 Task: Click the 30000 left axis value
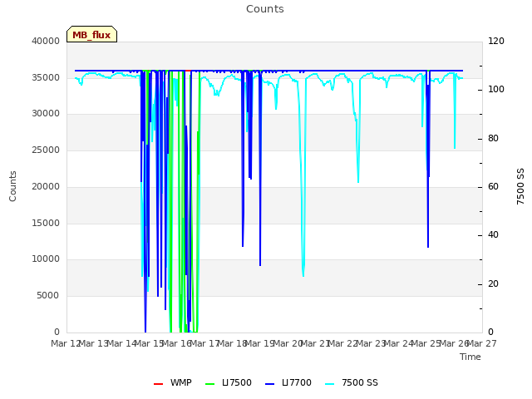tap(46, 114)
